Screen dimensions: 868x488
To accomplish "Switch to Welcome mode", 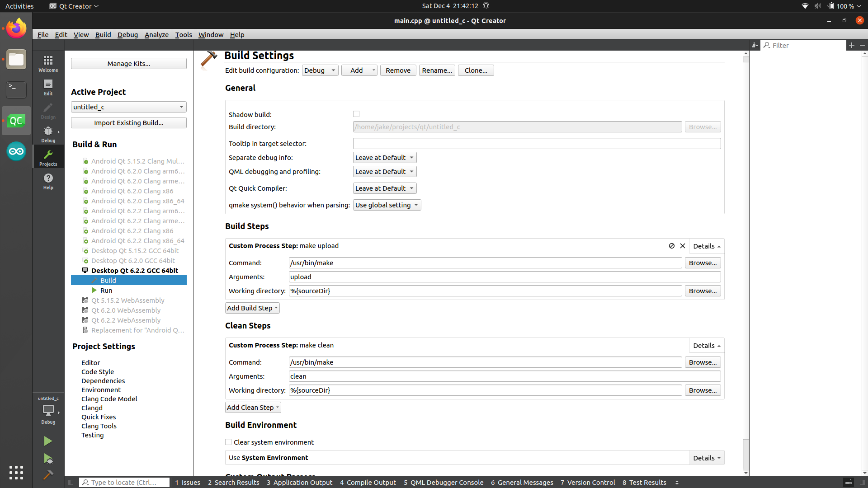I will point(48,63).
